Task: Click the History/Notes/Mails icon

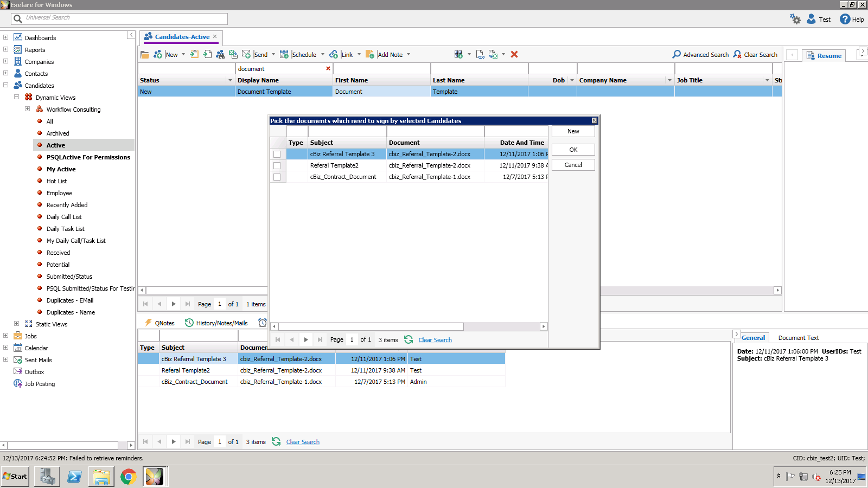Action: point(189,323)
